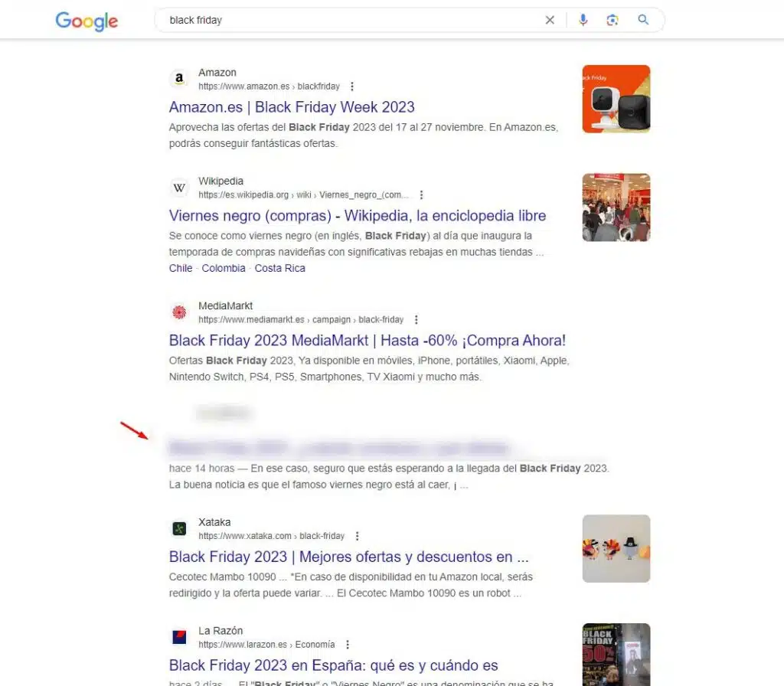Click the Amazon camera product thumbnail

point(616,99)
